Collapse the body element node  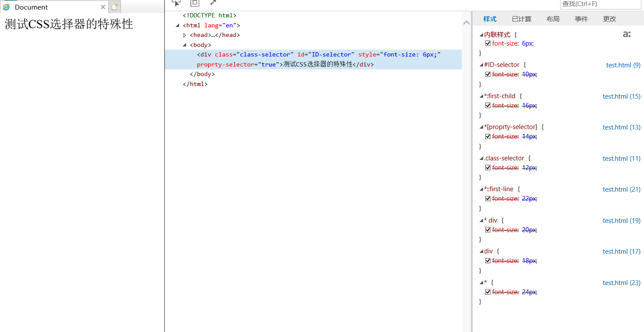pos(185,45)
